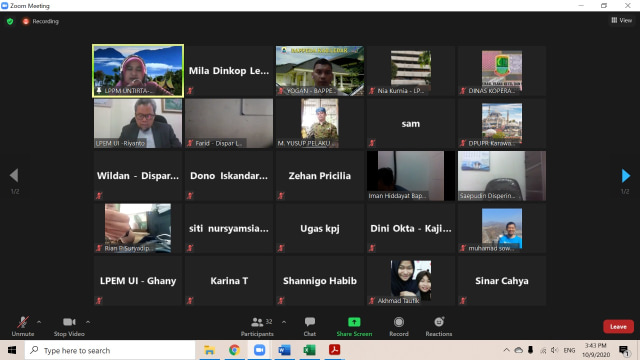Select Dono Iskandar participant tile
The height and width of the screenshot is (360, 640).
[229, 176]
